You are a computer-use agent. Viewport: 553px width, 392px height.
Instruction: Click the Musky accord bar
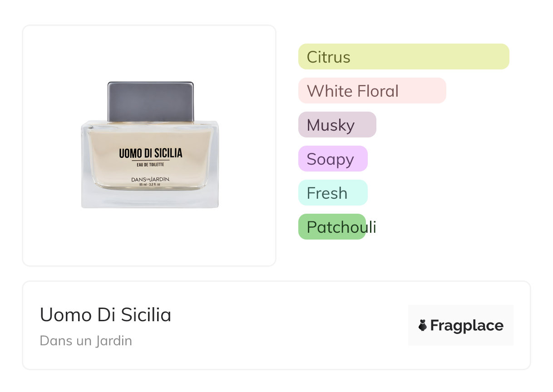point(337,125)
